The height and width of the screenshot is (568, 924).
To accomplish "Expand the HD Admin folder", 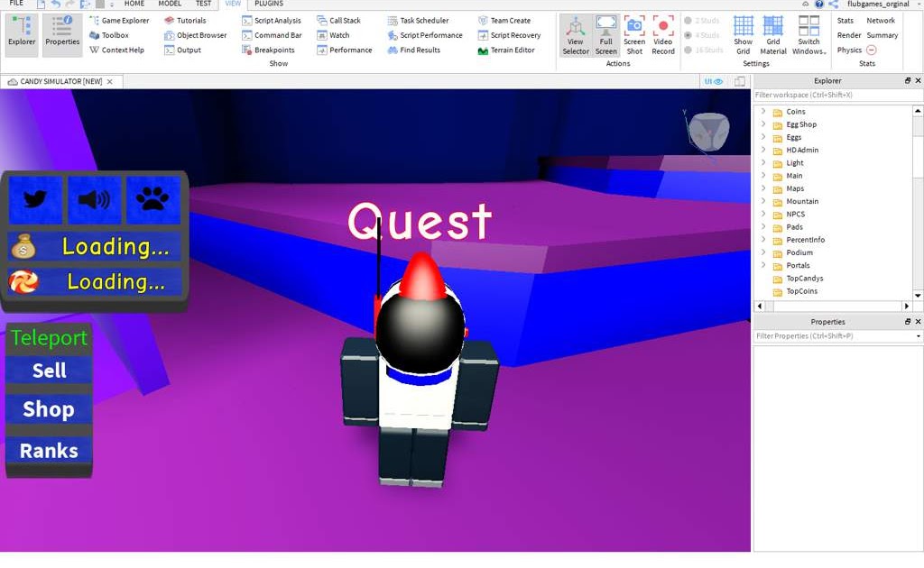I will click(x=763, y=150).
